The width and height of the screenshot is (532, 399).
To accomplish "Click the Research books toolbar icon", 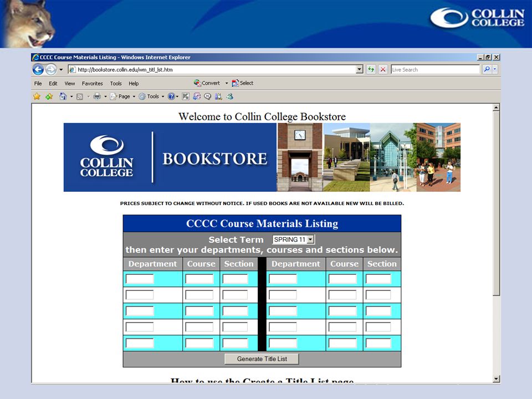I will coord(218,96).
